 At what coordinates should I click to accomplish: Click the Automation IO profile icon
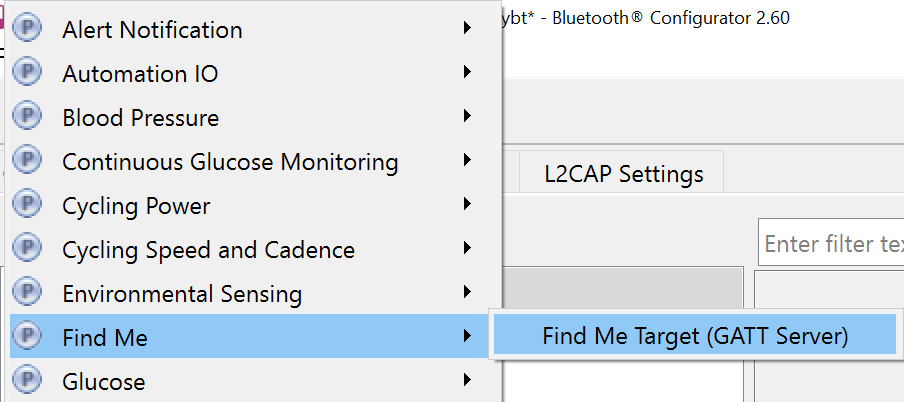tap(27, 72)
